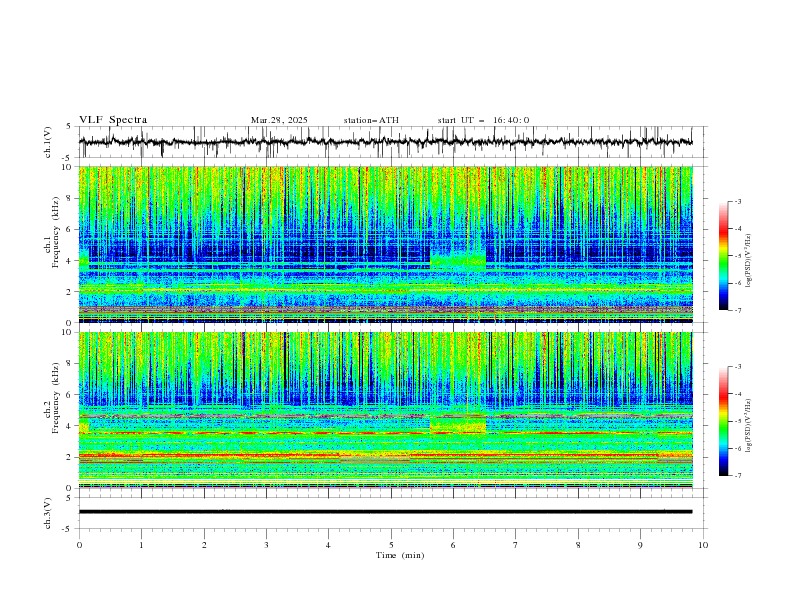Click the "-7" label on ch.2 color bar
Image resolution: width=792 pixels, height=612 pixels.
click(738, 476)
